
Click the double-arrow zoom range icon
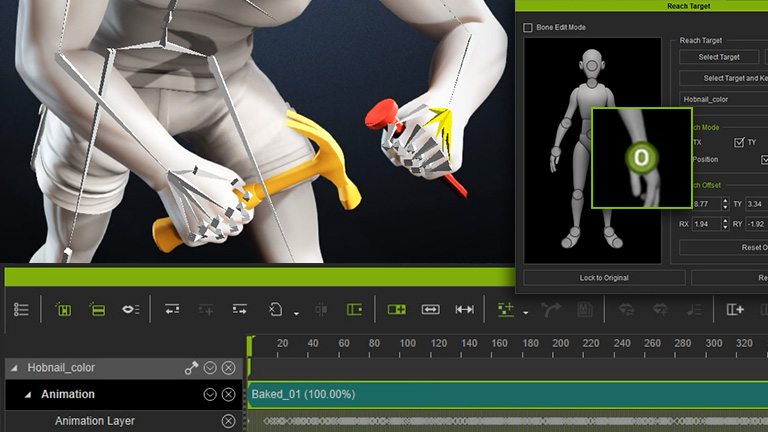pyautogui.click(x=431, y=310)
